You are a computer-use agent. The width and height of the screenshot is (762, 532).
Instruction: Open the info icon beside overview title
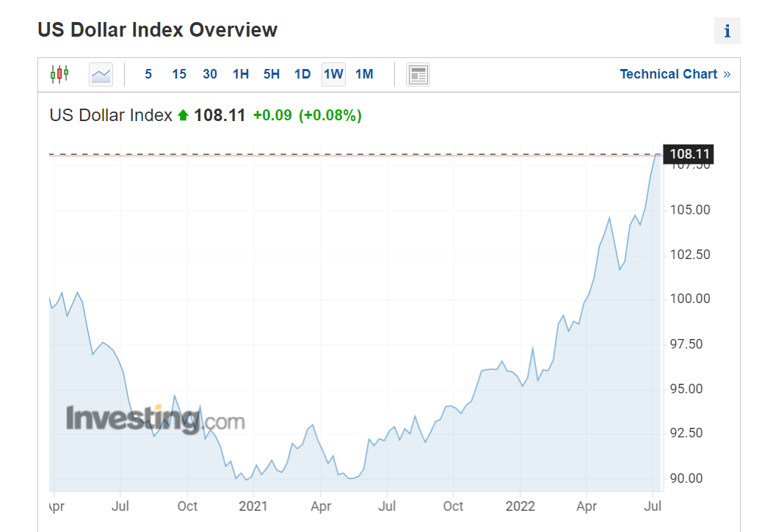tap(727, 31)
